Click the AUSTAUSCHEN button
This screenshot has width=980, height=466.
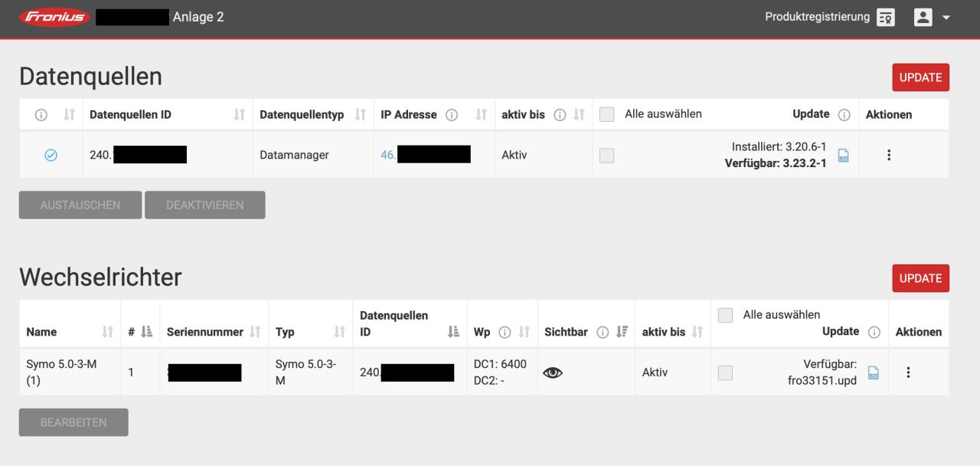point(80,205)
